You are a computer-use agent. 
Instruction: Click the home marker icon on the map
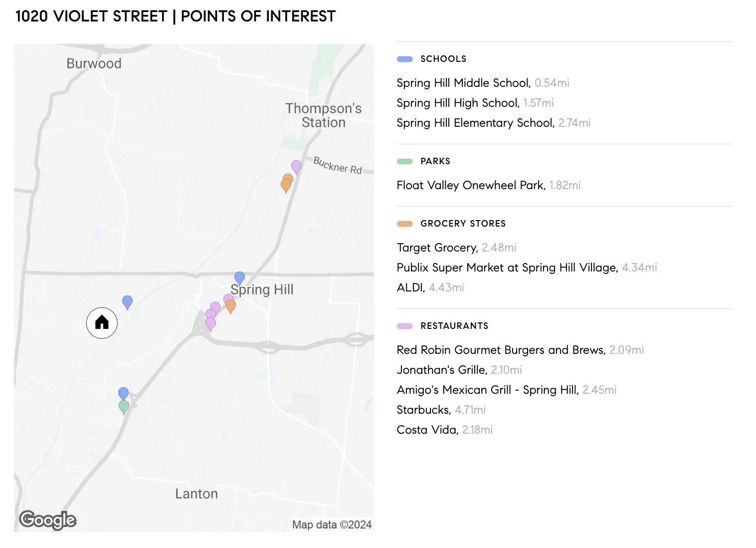click(x=102, y=322)
